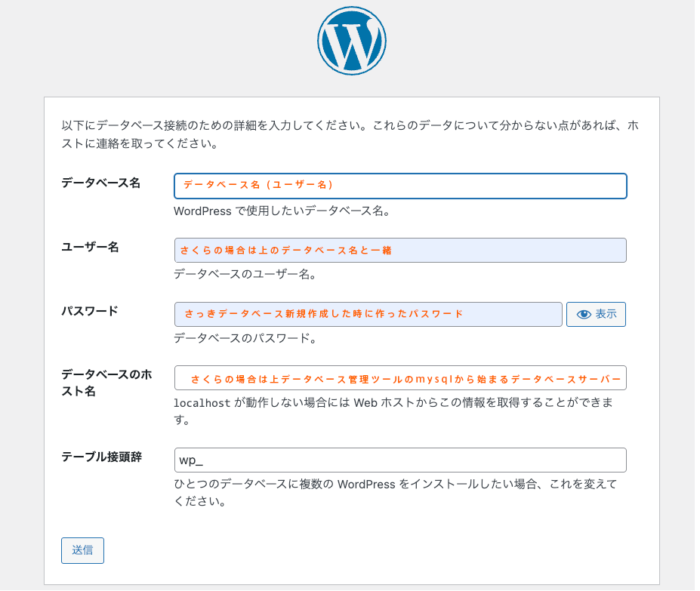Click the hint text 'データベースのパスワード'
Viewport: 700px width, 591px height.
(x=245, y=338)
